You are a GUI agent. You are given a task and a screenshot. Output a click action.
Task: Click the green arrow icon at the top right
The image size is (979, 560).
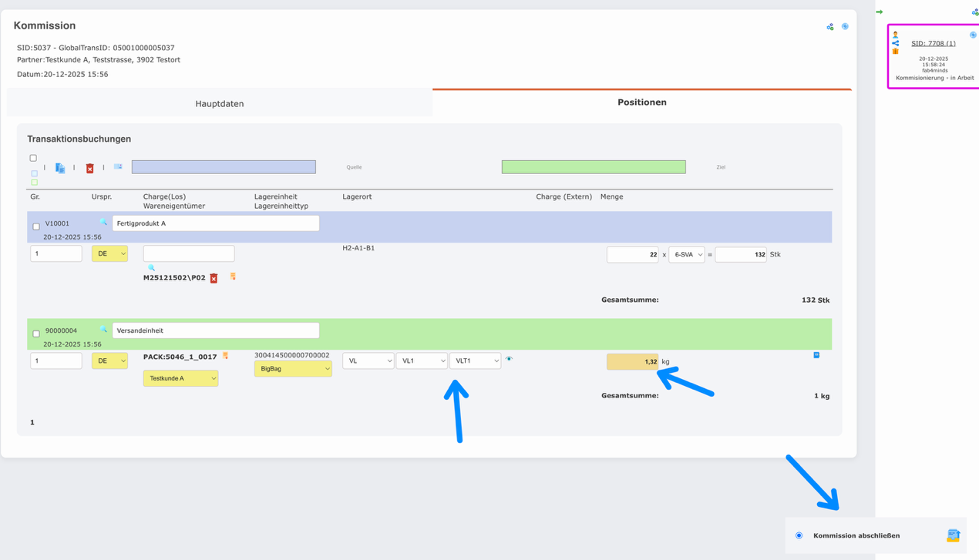click(x=880, y=11)
